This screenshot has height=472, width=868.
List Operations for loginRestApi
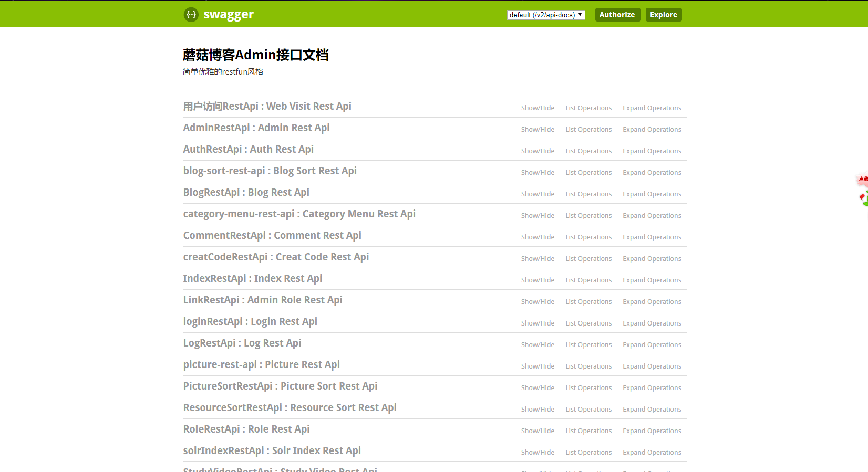tap(588, 323)
